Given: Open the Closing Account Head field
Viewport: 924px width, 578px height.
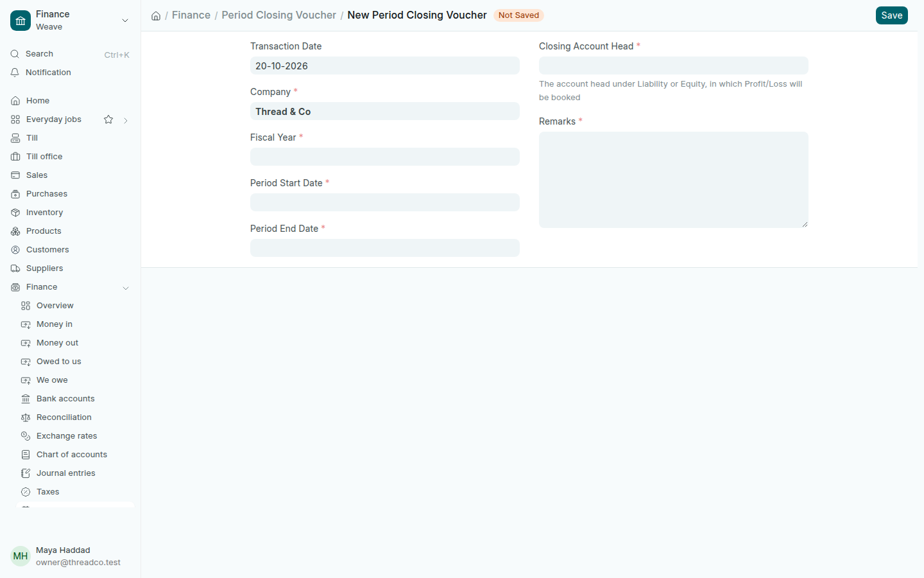Looking at the screenshot, I should [674, 66].
